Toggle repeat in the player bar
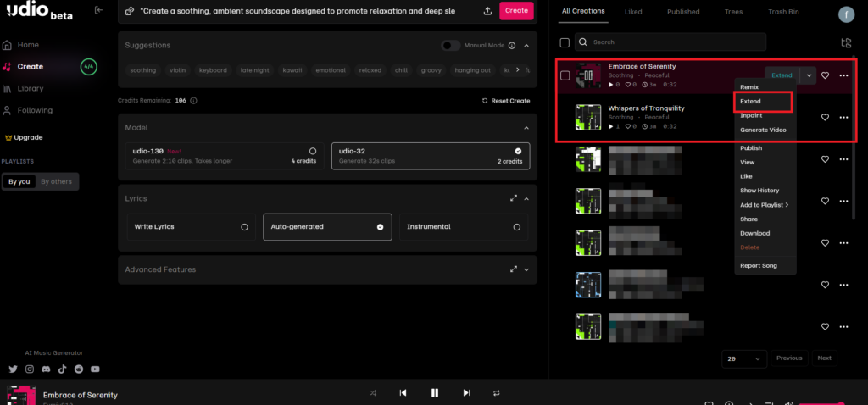 click(x=497, y=393)
